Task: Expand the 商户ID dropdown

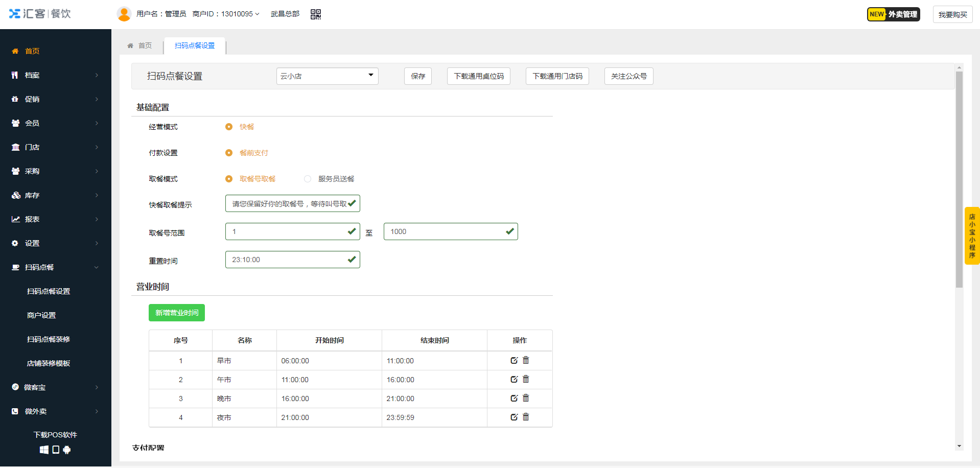Action: click(x=256, y=14)
